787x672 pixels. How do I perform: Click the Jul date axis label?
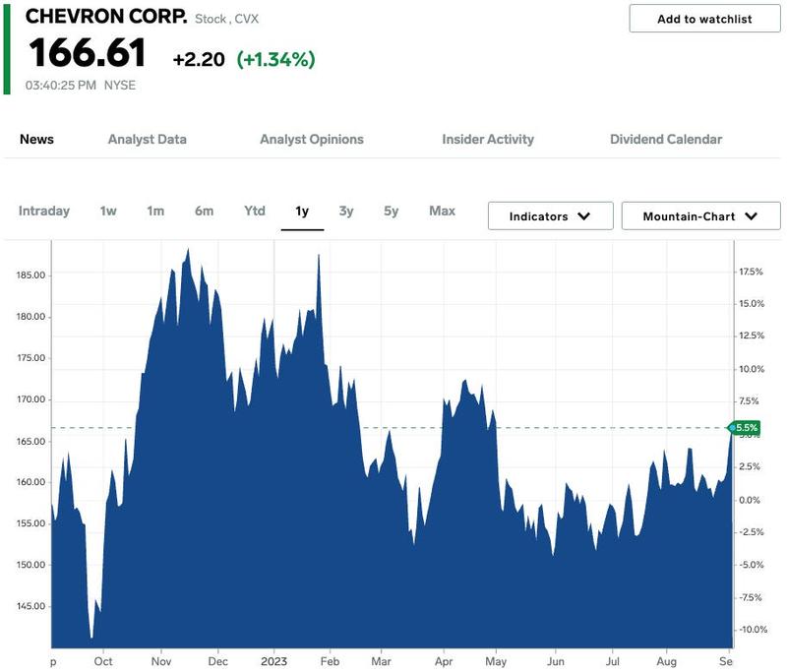(612, 661)
